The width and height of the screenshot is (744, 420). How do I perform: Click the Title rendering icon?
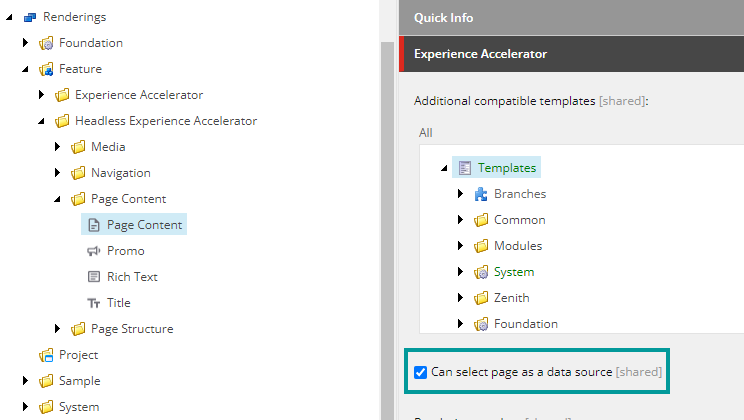tap(94, 303)
